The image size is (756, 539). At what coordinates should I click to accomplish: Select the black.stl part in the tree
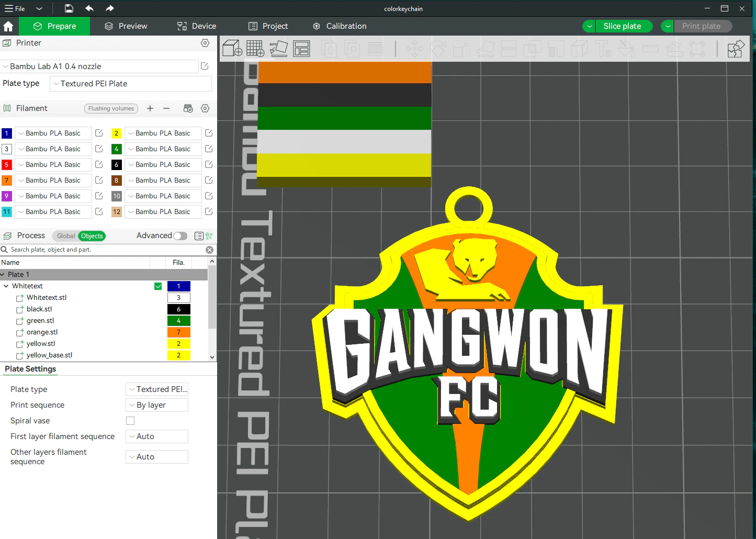pyautogui.click(x=39, y=309)
